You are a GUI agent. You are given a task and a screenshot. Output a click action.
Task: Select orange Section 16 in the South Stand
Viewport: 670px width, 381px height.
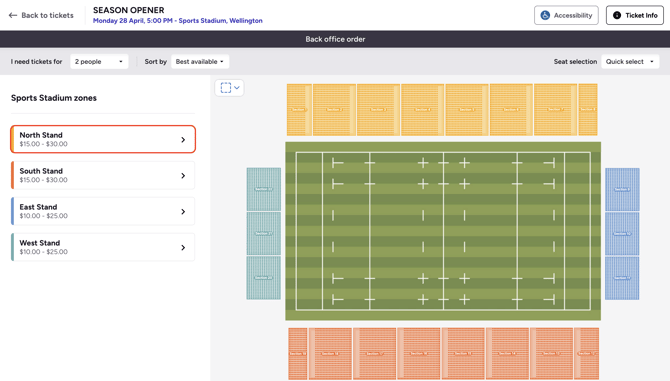(419, 354)
